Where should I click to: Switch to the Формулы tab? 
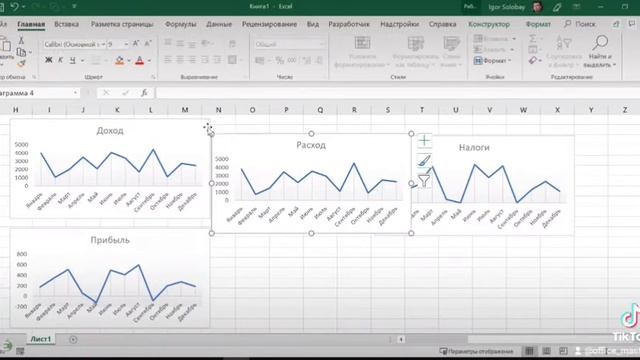click(180, 24)
